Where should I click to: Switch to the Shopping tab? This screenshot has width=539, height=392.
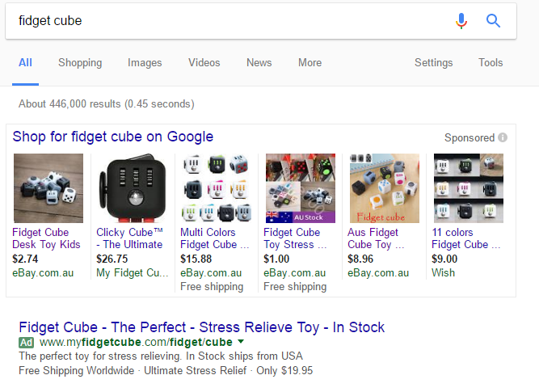coord(80,62)
